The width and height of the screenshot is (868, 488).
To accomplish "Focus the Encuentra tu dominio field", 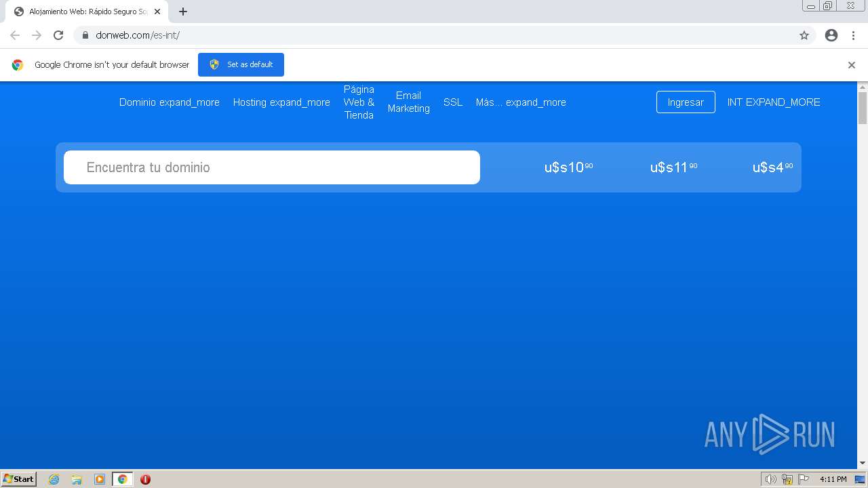I will click(272, 167).
